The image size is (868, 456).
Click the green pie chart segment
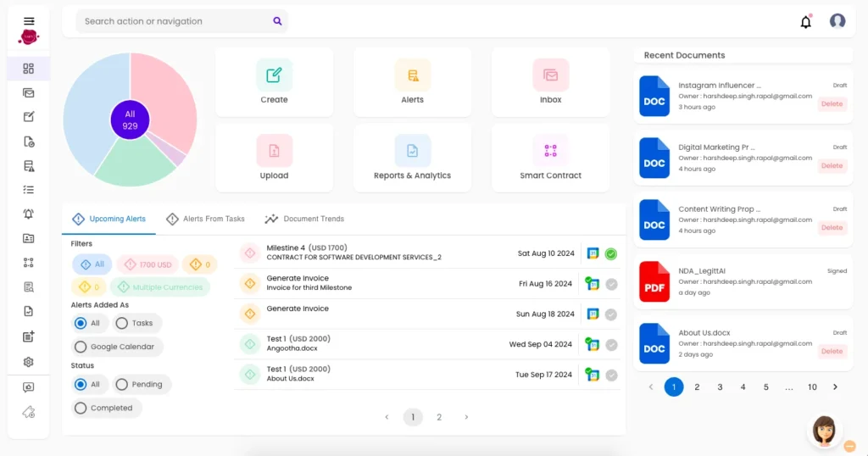pyautogui.click(x=135, y=162)
